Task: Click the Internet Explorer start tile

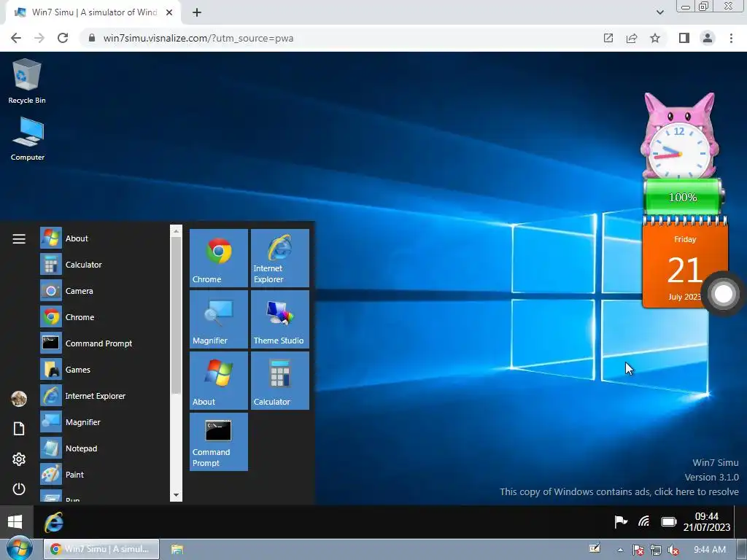Action: [279, 257]
